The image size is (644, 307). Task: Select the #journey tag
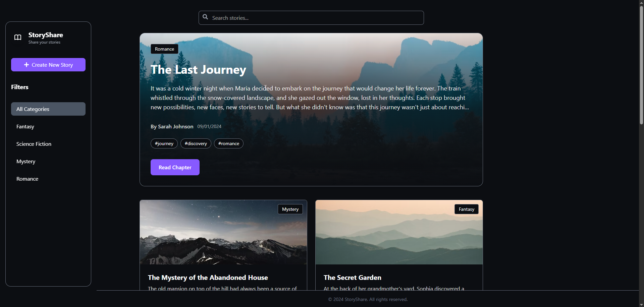coord(164,143)
